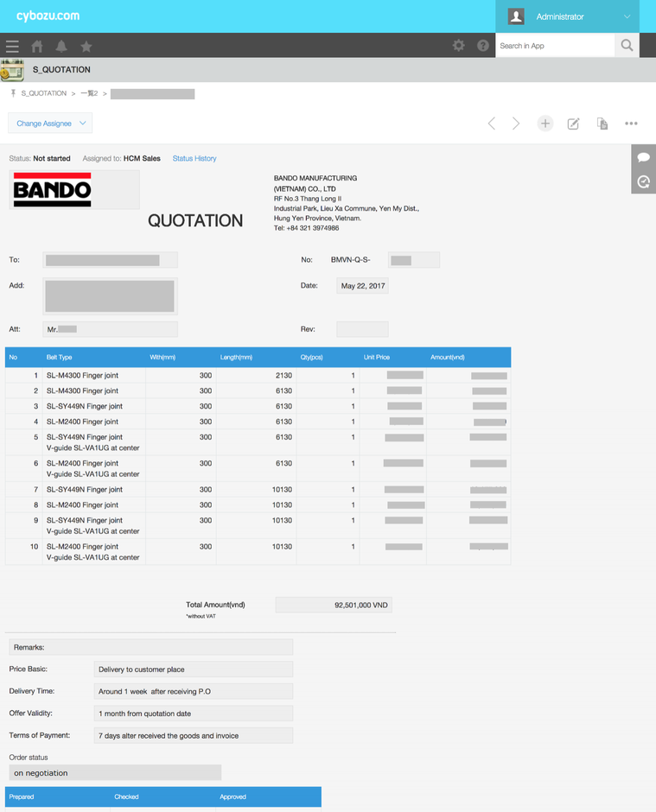Go to the portal home icon
Screen dimensions: 656x812
pos(37,46)
